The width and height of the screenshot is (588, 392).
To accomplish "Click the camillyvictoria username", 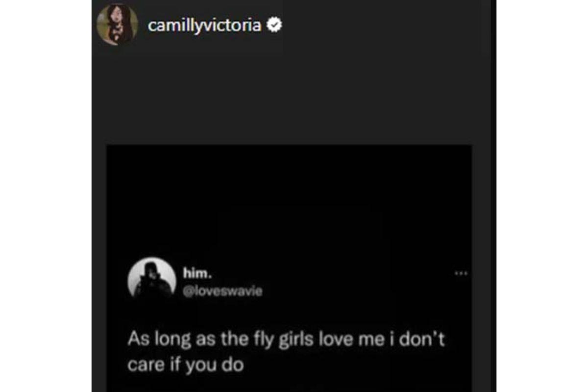I will pos(204,25).
